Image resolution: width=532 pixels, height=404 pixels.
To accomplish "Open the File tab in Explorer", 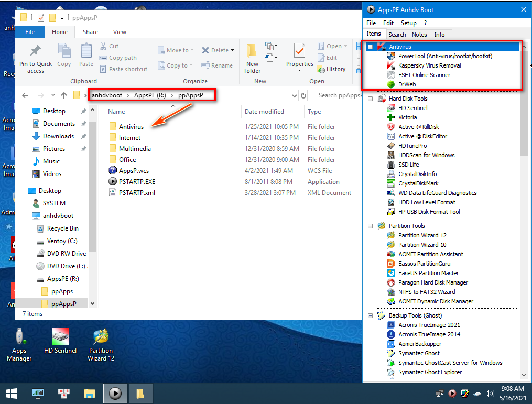I will point(30,32).
